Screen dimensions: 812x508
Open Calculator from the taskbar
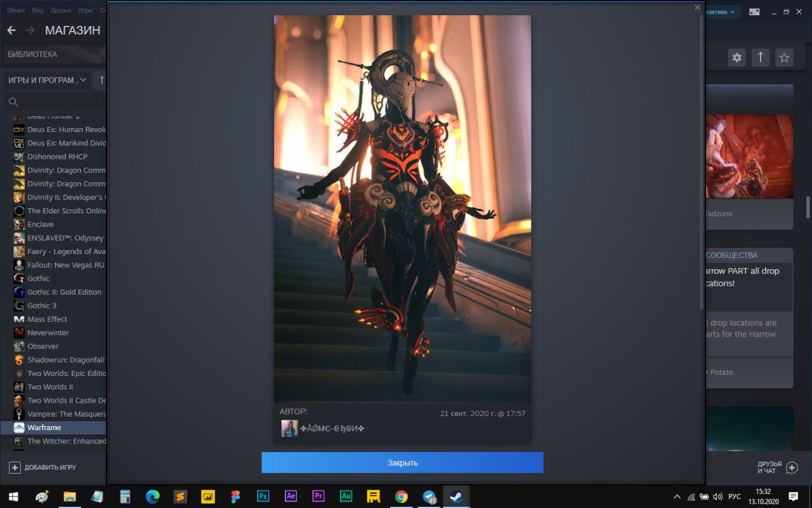(125, 497)
